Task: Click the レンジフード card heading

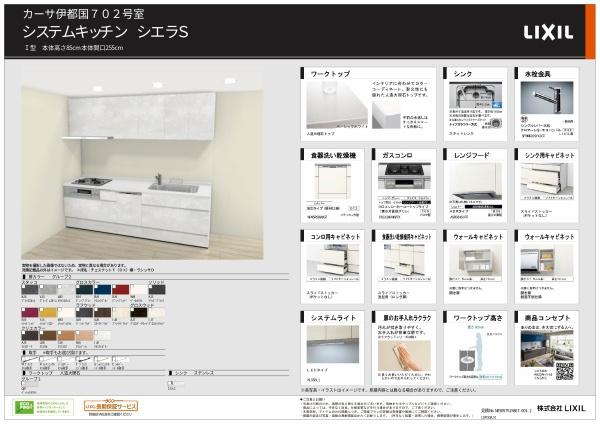Action: (471, 155)
